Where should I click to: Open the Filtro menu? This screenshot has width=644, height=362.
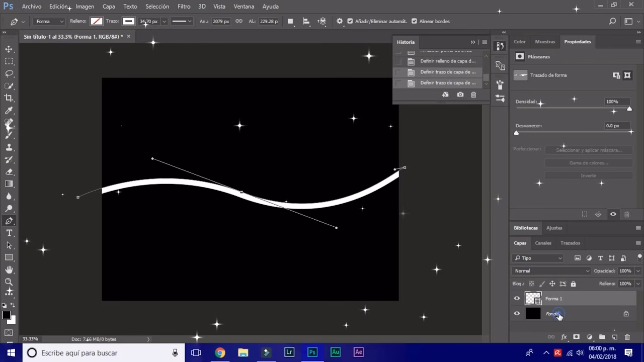coord(184,7)
